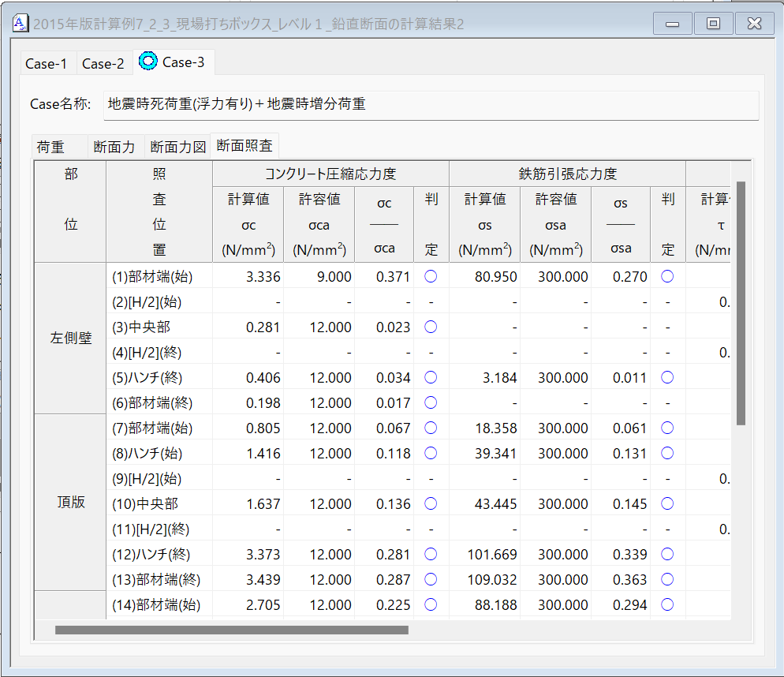Click the σc value 3.336
The height and width of the screenshot is (677, 784).
coord(263,277)
